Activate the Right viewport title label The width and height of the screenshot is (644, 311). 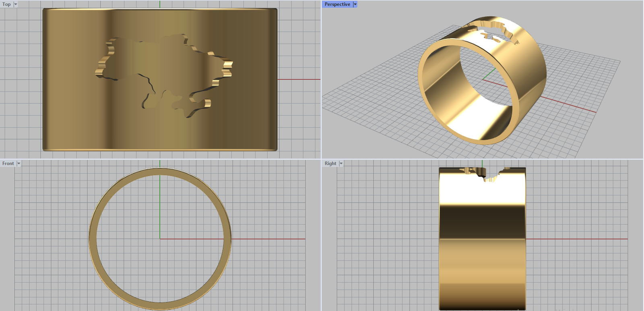coord(330,164)
